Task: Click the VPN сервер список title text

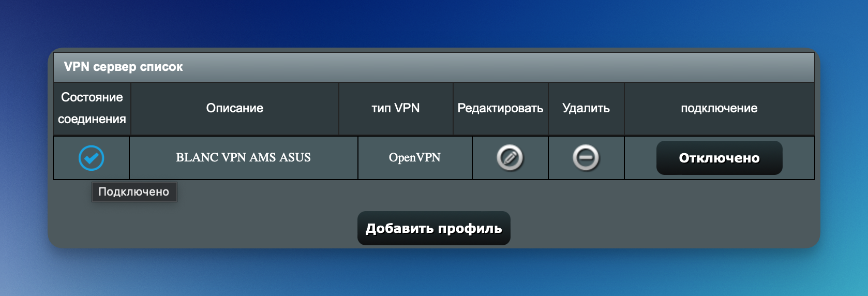Action: [123, 67]
